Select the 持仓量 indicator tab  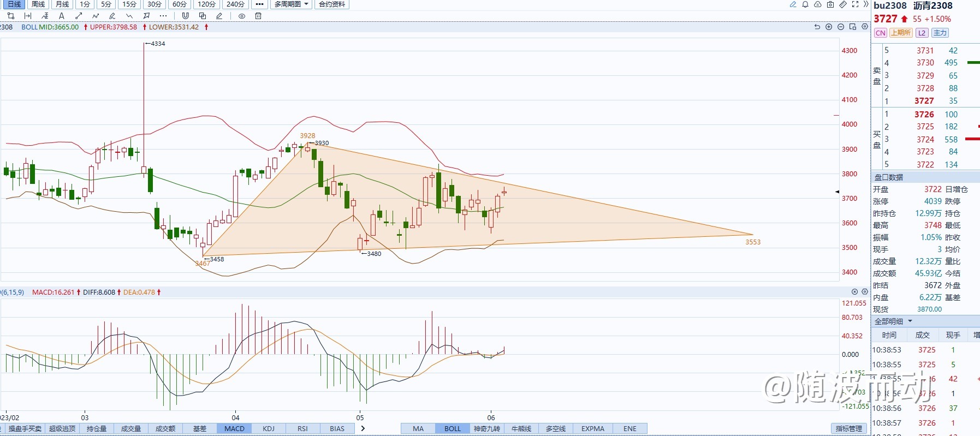[97, 429]
